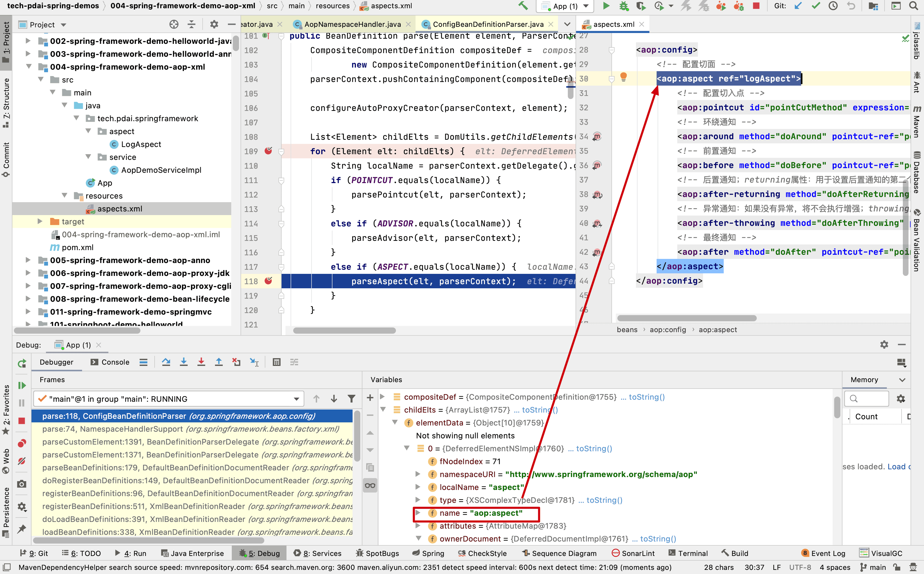Toggle Mute Breakpoints icon

[x=22, y=461]
